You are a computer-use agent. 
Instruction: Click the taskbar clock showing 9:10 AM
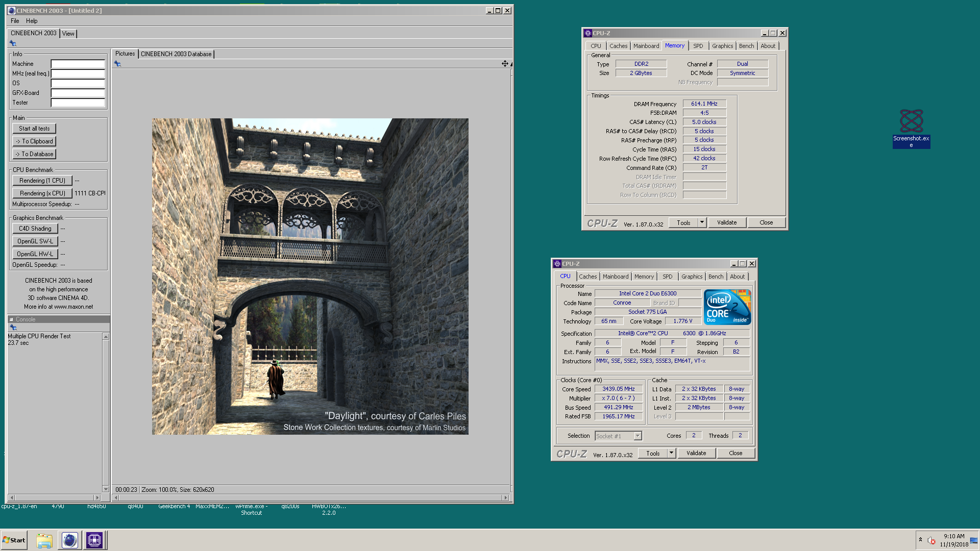[954, 540]
